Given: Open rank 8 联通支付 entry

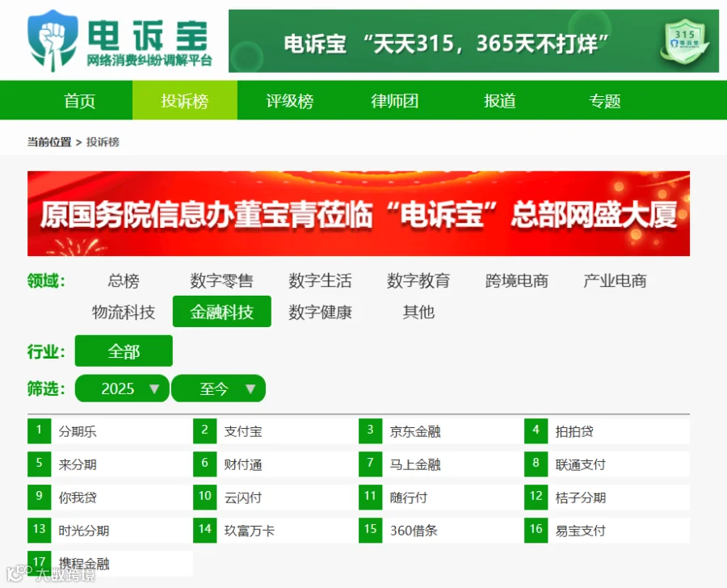Looking at the screenshot, I should [607, 464].
